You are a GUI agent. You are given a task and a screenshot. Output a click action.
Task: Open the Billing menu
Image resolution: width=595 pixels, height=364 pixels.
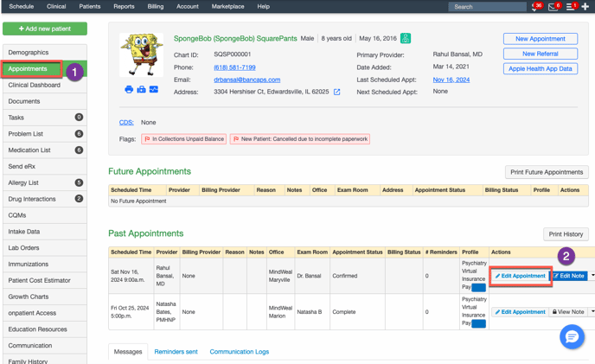coord(155,6)
